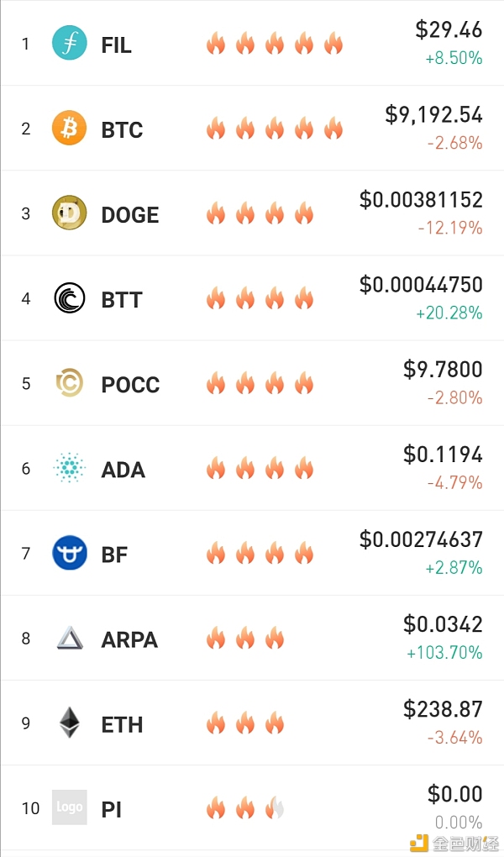
Task: Open the FIL coin logo
Action: coord(70,43)
